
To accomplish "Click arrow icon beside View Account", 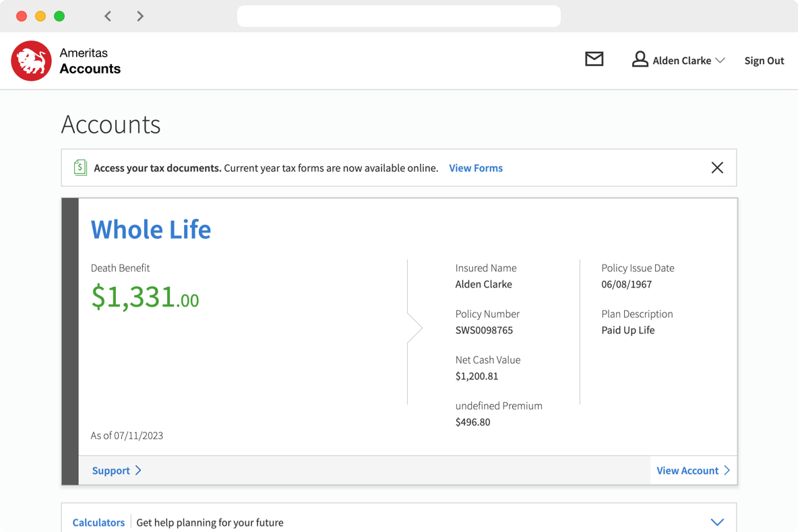I will (727, 470).
